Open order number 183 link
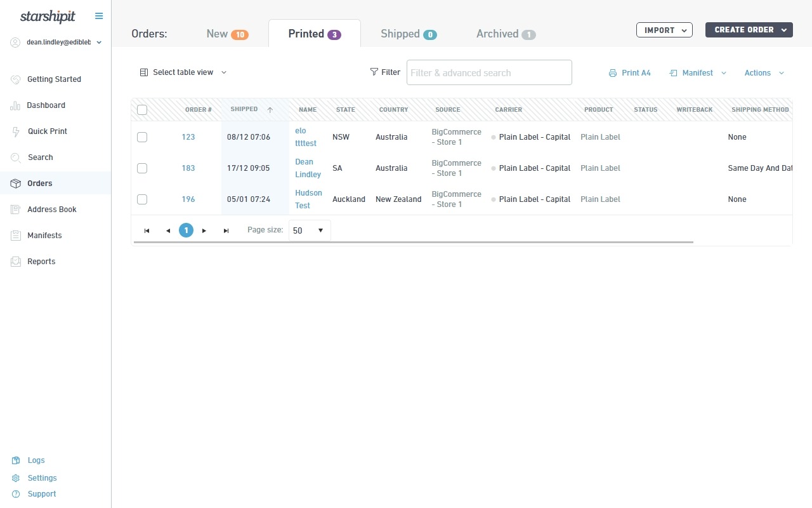The image size is (812, 508). point(188,168)
